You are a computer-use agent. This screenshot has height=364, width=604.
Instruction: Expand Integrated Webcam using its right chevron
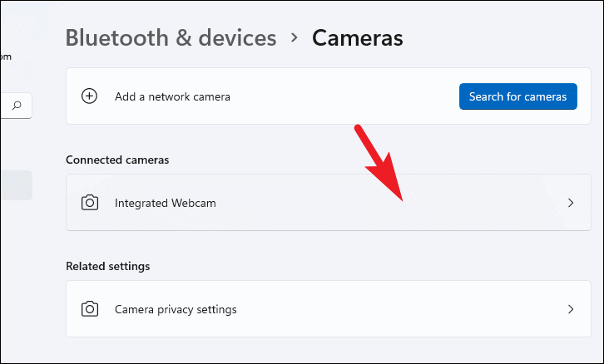coord(571,203)
